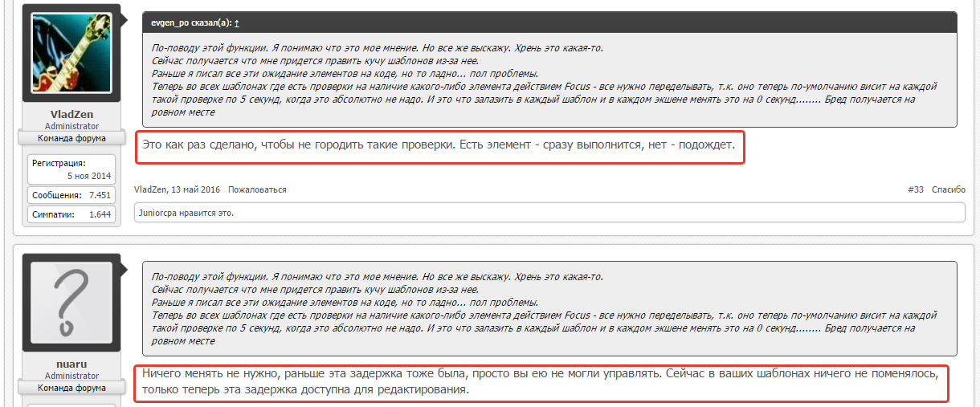Click quoted text in VladZen's post
This screenshot has height=407, width=980.
[x=550, y=80]
